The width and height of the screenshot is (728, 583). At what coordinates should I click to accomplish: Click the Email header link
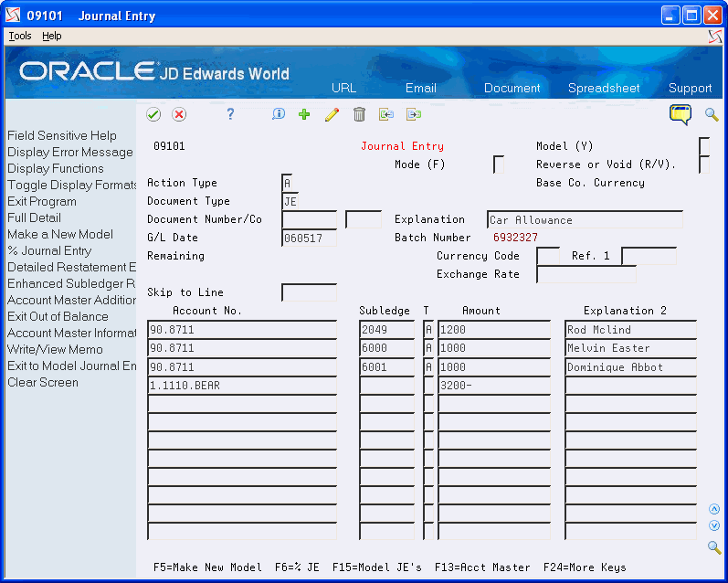point(421,88)
